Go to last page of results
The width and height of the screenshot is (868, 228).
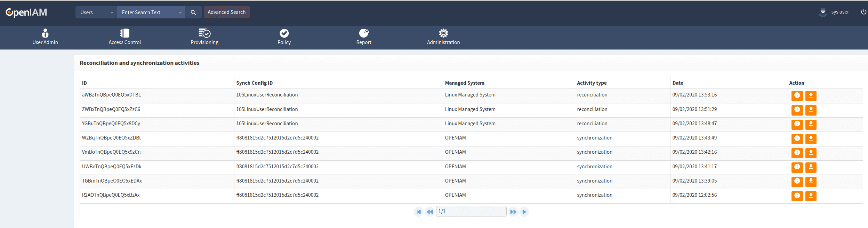point(524,212)
